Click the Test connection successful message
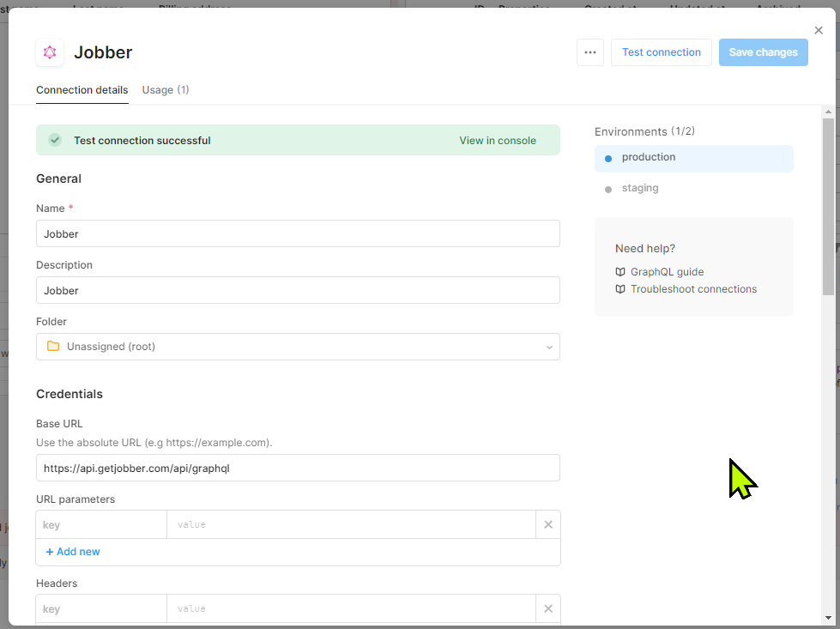This screenshot has width=840, height=629. [142, 141]
